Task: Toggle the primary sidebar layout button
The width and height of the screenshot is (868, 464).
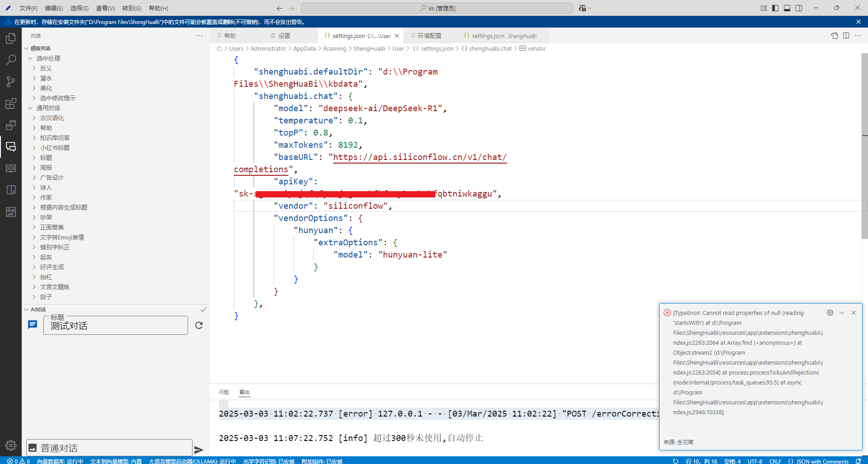Action: (775, 8)
